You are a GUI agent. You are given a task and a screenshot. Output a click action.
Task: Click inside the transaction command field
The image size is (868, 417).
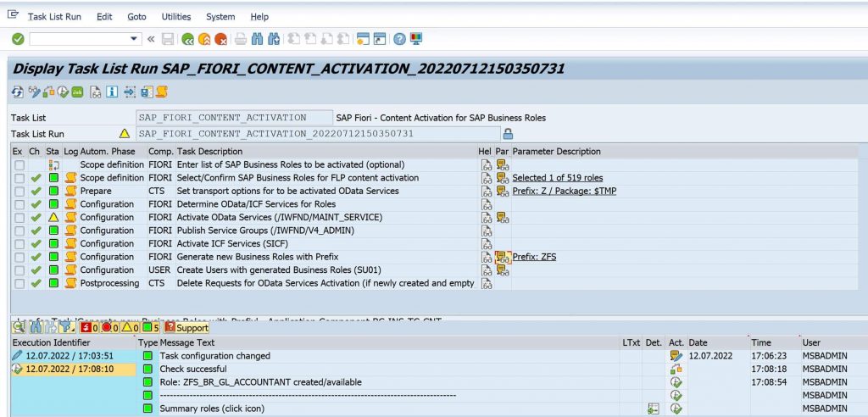point(79,39)
